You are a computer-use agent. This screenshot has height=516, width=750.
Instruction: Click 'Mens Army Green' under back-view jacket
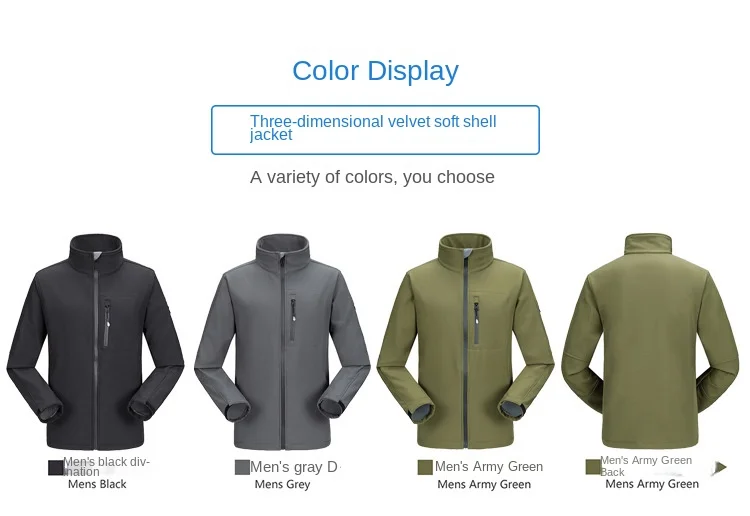pyautogui.click(x=652, y=483)
